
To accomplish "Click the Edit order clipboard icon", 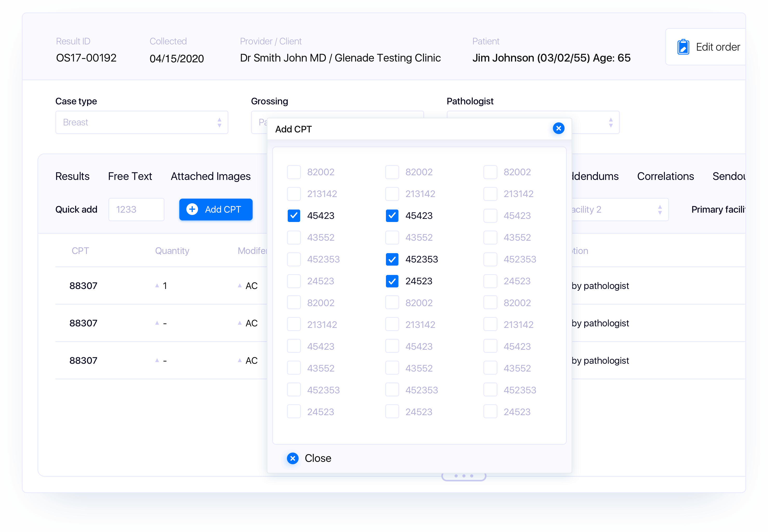I will point(683,47).
